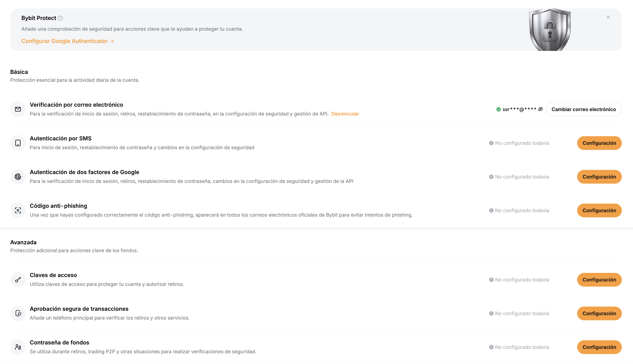633x364 pixels.
Task: Click the Google icon for two-factor authentication
Action: [x=18, y=177]
